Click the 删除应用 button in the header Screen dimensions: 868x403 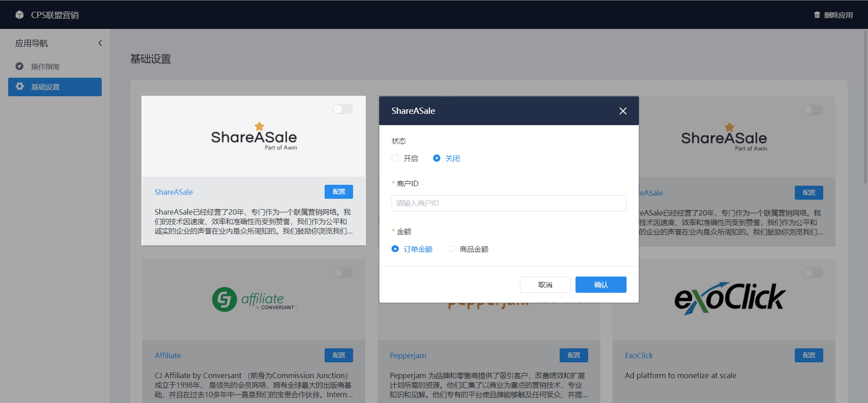[x=833, y=15]
